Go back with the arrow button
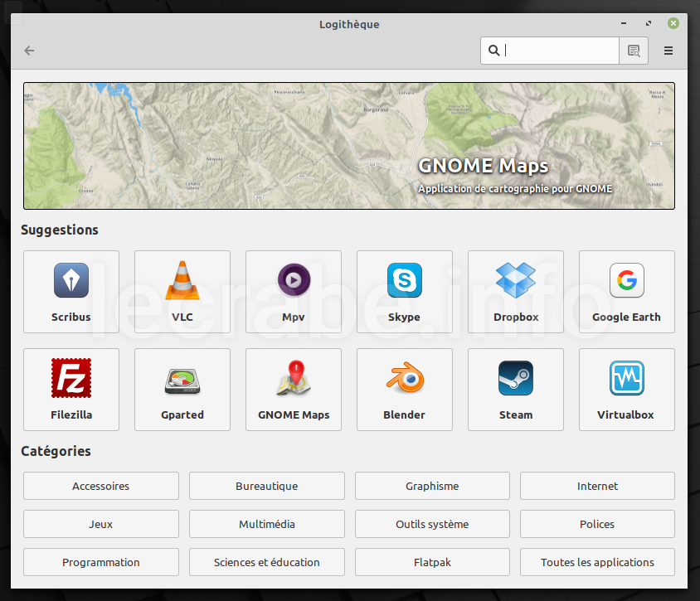 pyautogui.click(x=30, y=51)
